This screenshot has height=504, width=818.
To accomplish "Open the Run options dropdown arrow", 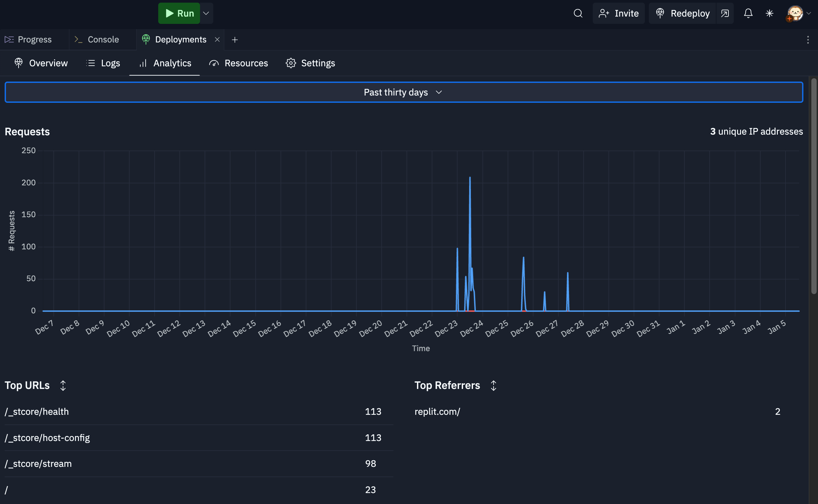I will point(206,13).
